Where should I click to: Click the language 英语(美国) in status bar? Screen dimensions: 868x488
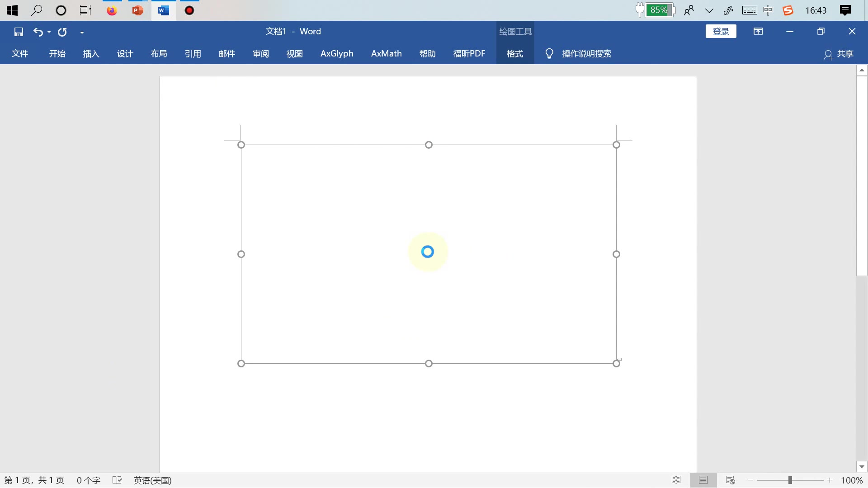[152, 480]
